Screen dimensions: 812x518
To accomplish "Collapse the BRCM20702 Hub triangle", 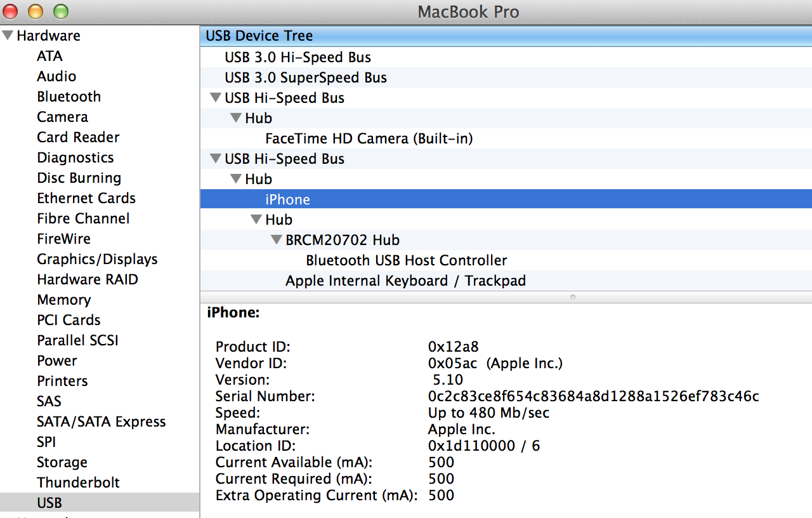I will [277, 240].
